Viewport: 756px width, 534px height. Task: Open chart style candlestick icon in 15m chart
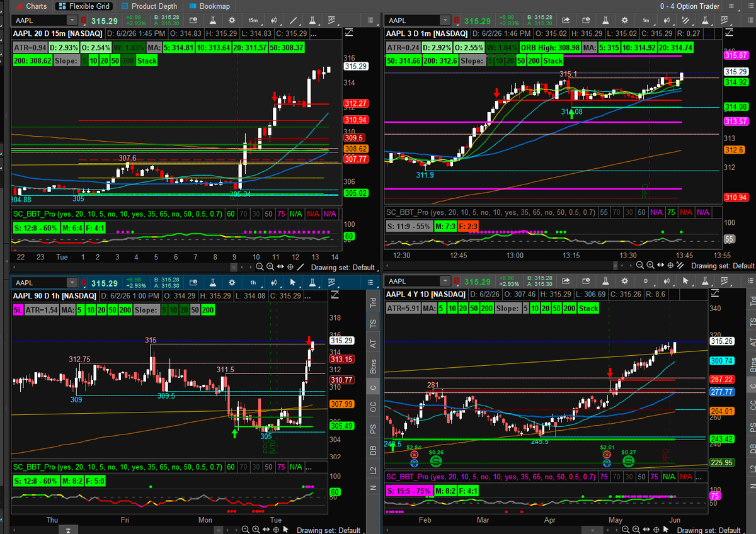(x=273, y=20)
